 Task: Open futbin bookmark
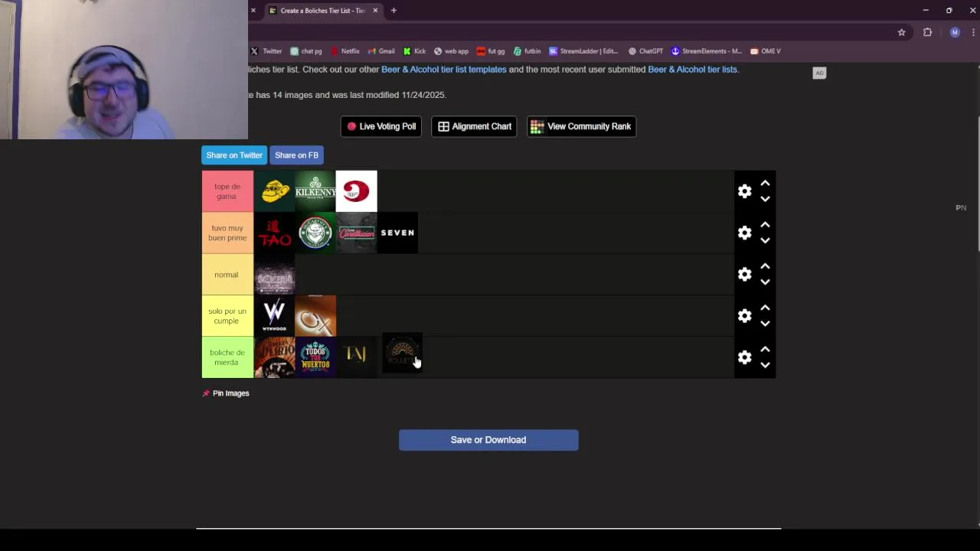pyautogui.click(x=527, y=51)
